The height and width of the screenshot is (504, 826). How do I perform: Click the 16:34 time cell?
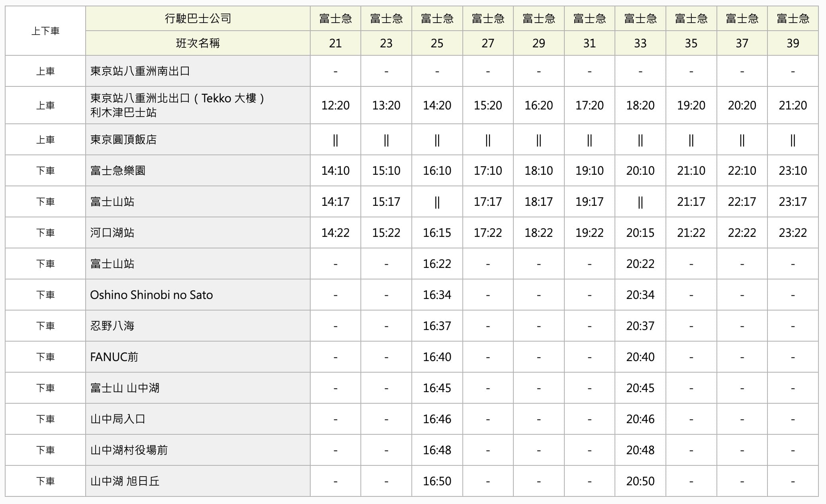pyautogui.click(x=437, y=295)
